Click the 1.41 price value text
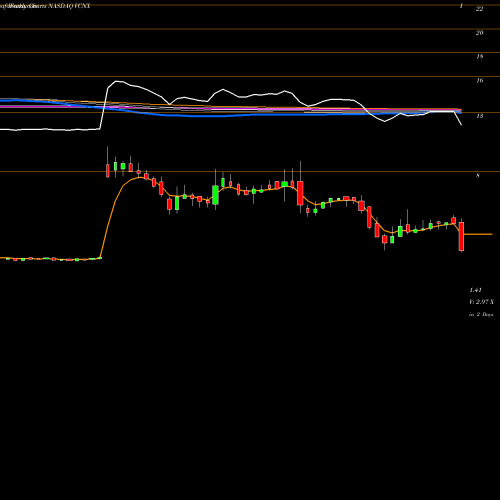 point(475,290)
